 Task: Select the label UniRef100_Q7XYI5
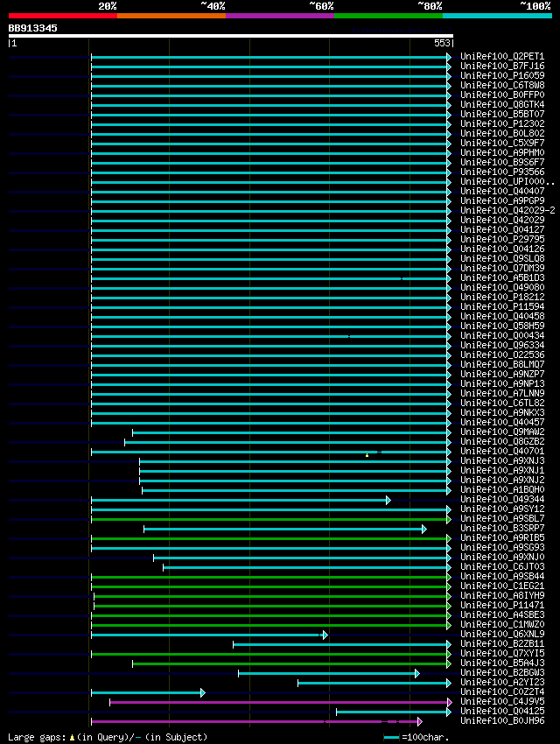pyautogui.click(x=502, y=653)
